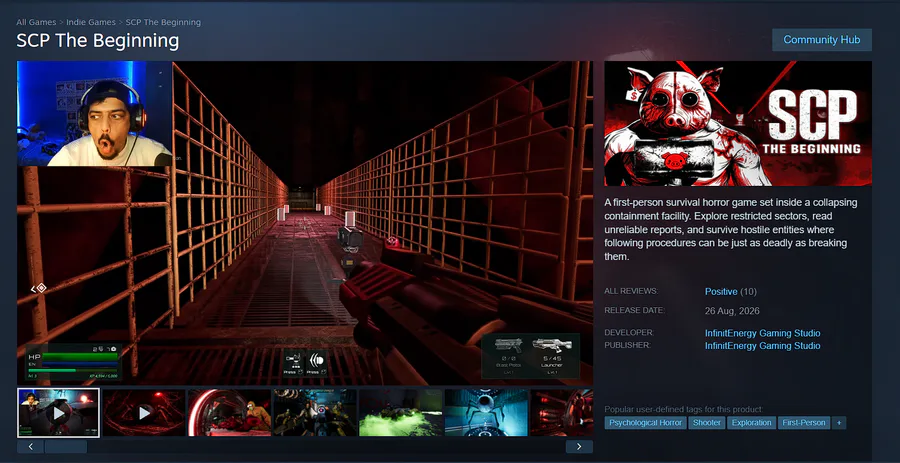Click the RELEASE DATE label
900x463 pixels.
tap(634, 310)
